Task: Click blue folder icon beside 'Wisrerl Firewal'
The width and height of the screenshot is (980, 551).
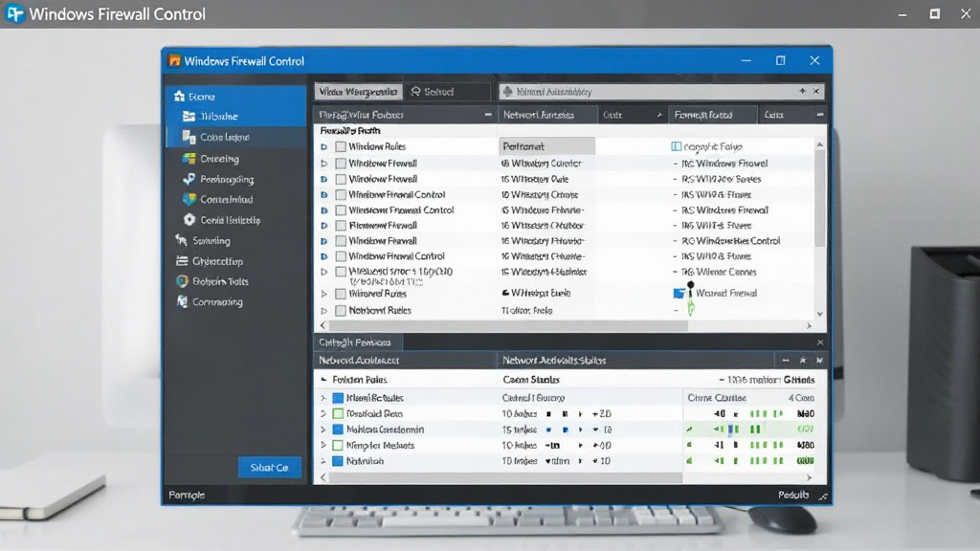Action: click(679, 293)
